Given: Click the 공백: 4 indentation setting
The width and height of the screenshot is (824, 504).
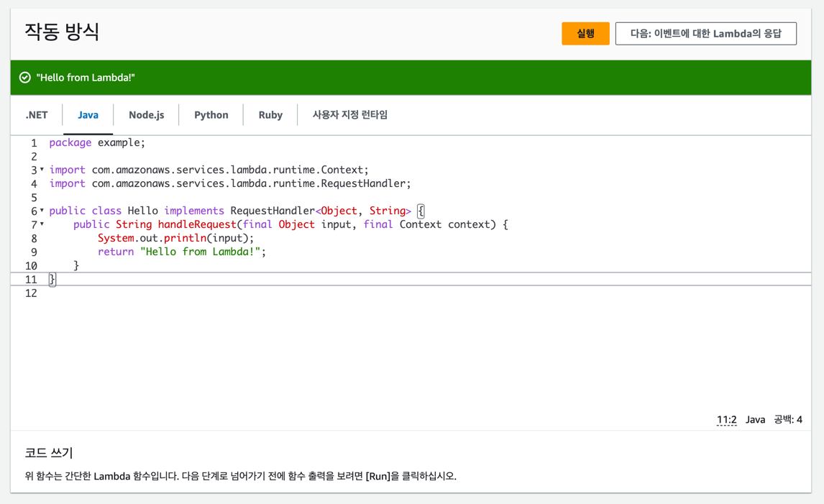Looking at the screenshot, I should tap(788, 419).
